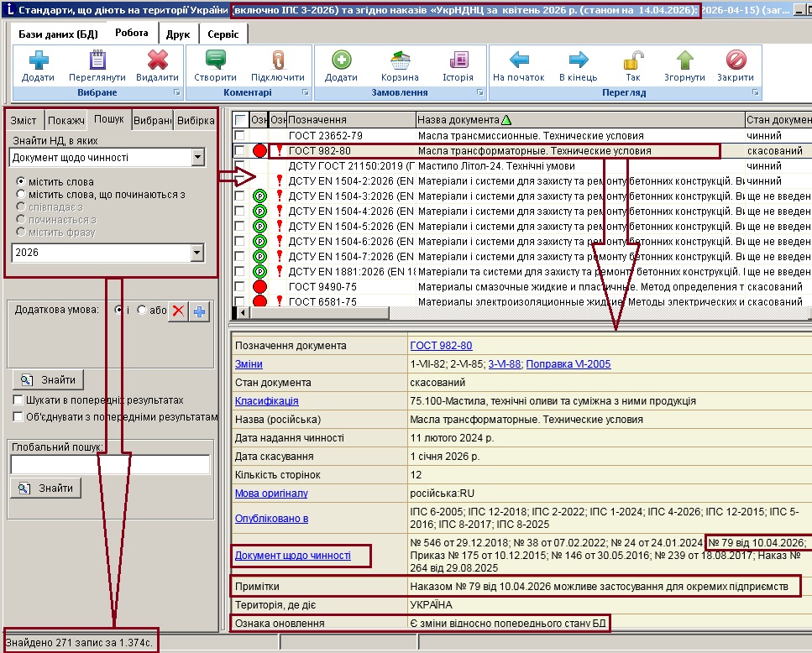This screenshot has height=653, width=812.
Task: Open the order Історія icon
Action: (x=458, y=60)
